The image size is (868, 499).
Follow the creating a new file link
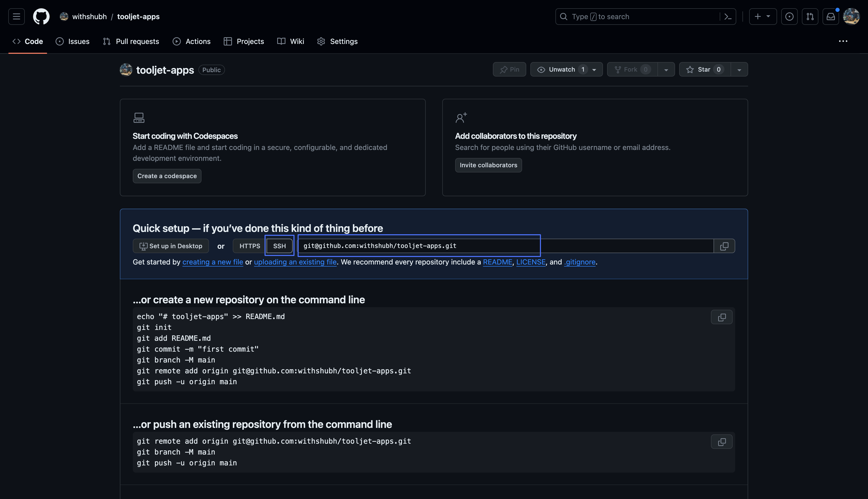point(213,262)
